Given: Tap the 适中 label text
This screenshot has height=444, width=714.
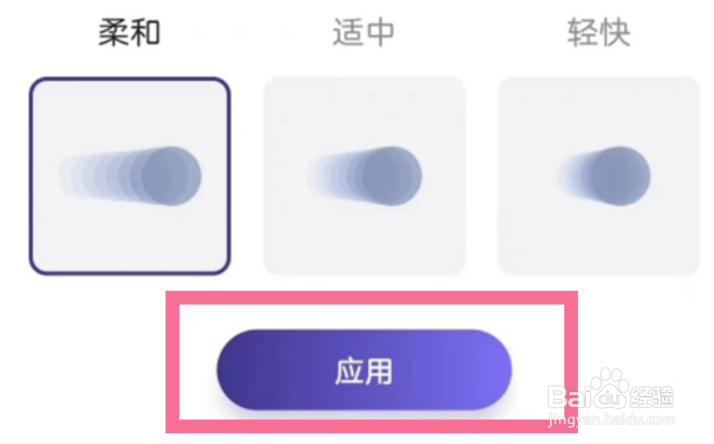Looking at the screenshot, I should point(363,32).
